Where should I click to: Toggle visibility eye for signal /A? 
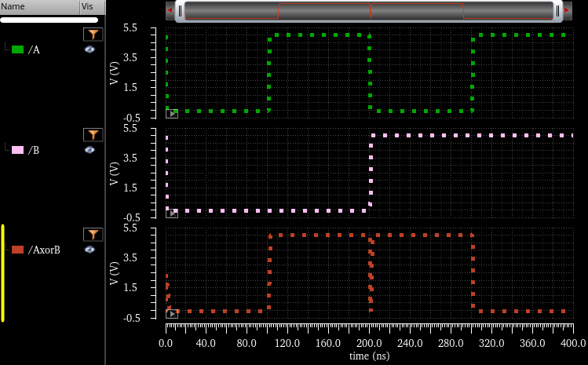tap(89, 49)
